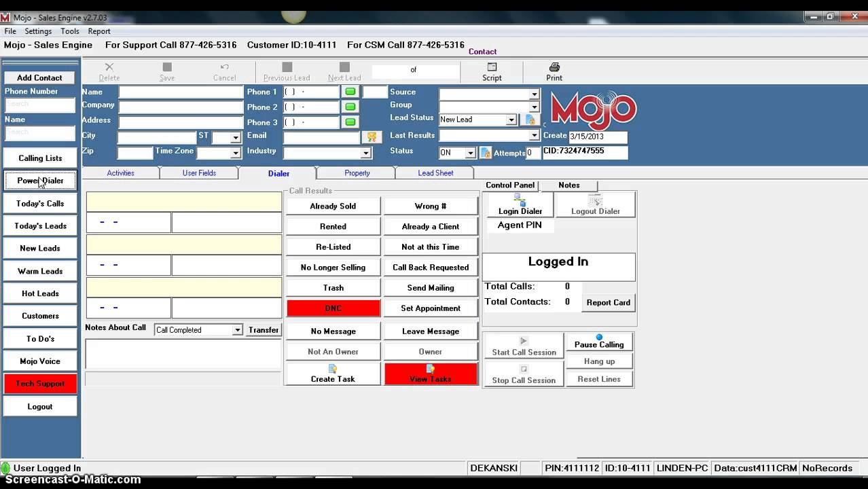Open the Tools menu
The height and width of the screenshot is (489, 868).
coord(70,31)
